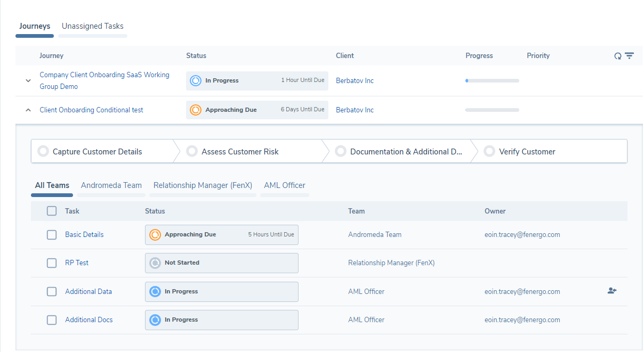Expand the Company Client Onboarding SaaS journey row

28,81
